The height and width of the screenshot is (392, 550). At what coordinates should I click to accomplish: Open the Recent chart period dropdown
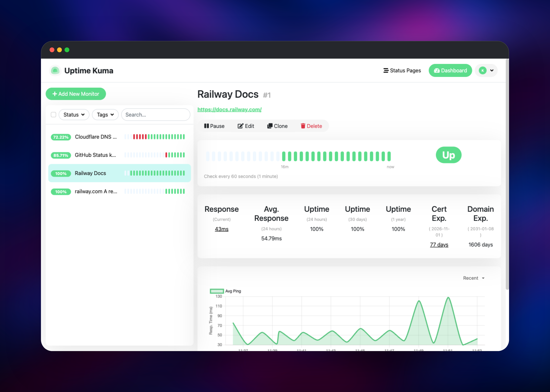click(474, 278)
